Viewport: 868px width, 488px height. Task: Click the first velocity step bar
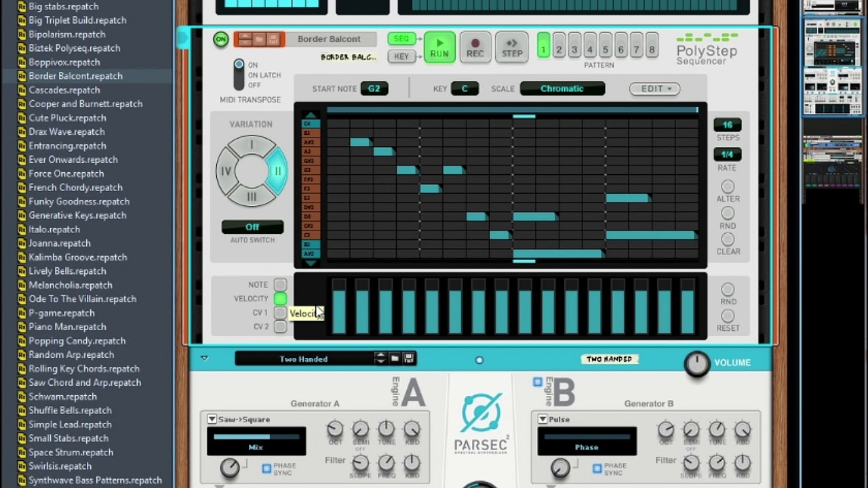pos(339,306)
